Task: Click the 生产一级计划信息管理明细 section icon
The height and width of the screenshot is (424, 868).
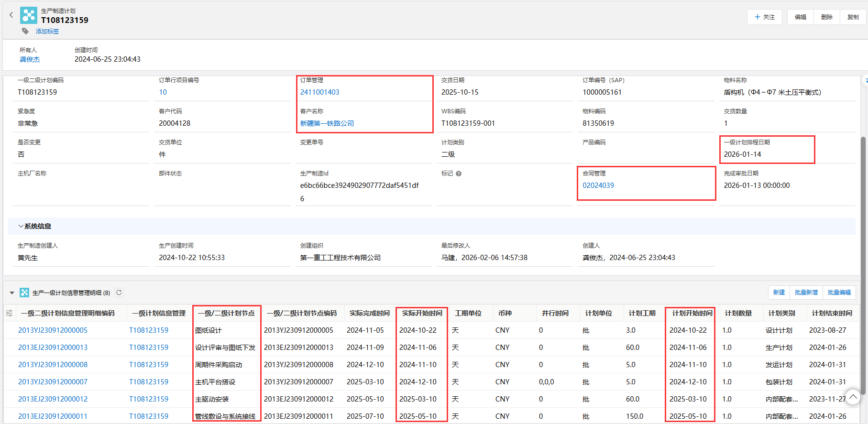Action: pyautogui.click(x=24, y=293)
